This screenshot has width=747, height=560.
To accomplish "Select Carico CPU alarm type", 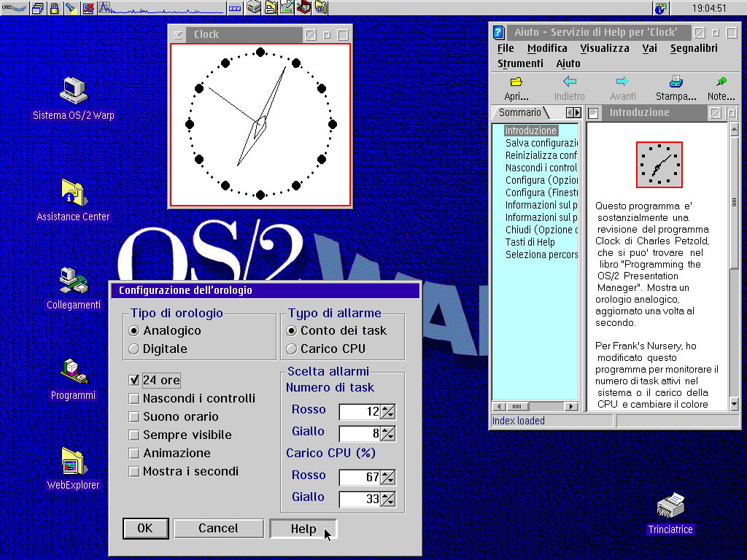I will [x=290, y=349].
